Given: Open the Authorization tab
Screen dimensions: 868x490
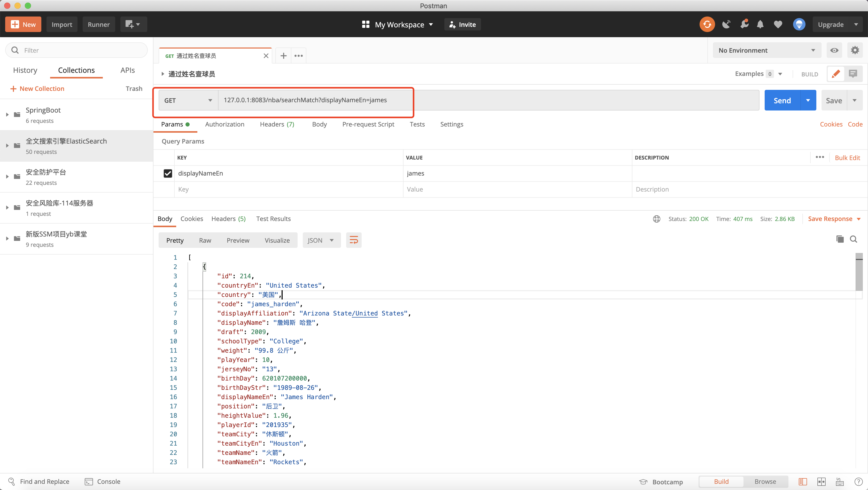Looking at the screenshot, I should 225,124.
